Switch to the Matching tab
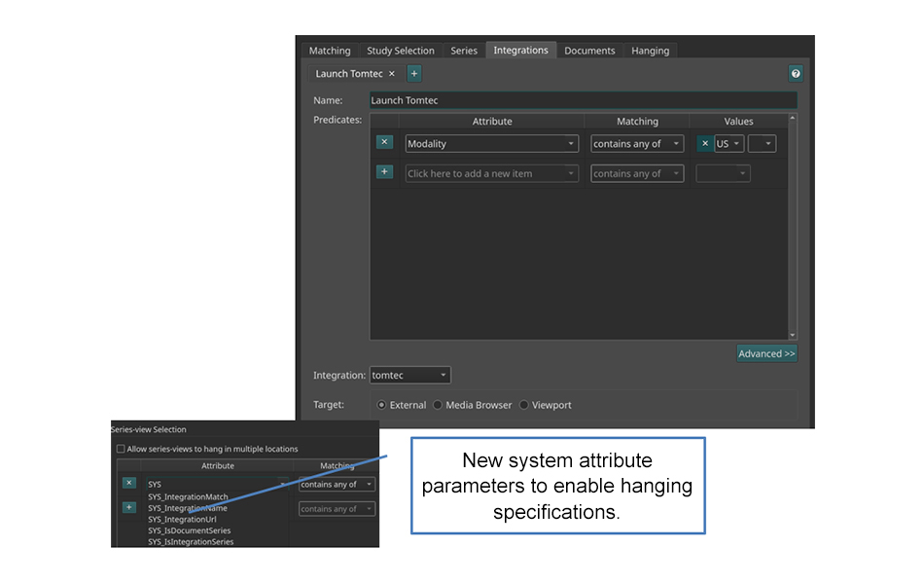This screenshot has width=924, height=584. [x=330, y=51]
